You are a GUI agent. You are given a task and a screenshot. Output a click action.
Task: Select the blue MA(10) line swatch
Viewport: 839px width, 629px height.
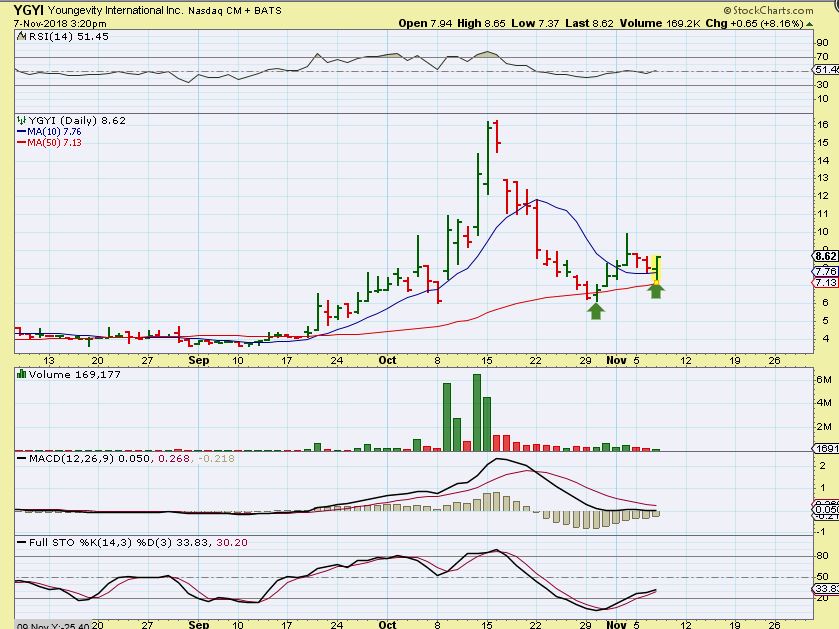click(x=21, y=132)
